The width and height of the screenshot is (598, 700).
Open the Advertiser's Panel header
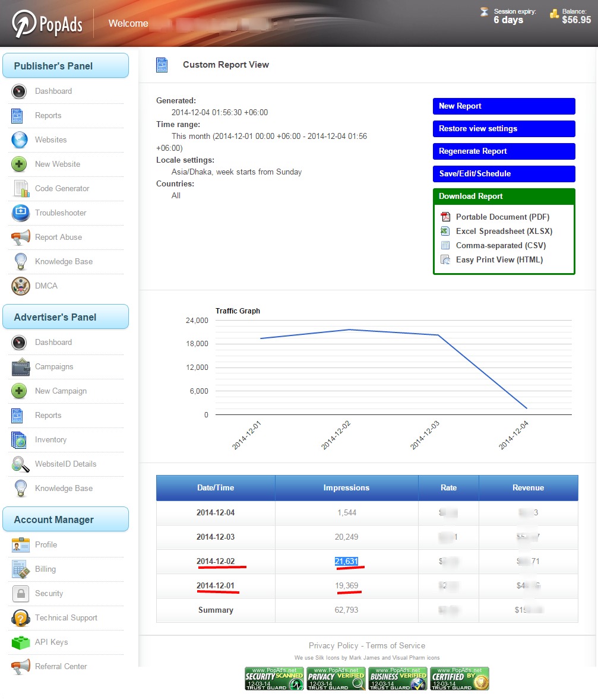[66, 317]
